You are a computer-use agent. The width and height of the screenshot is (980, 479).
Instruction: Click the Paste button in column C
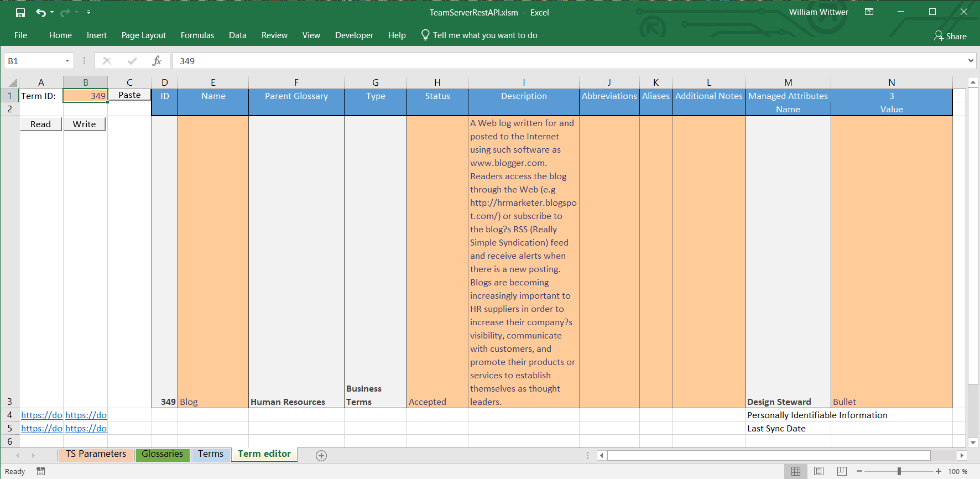pos(129,95)
